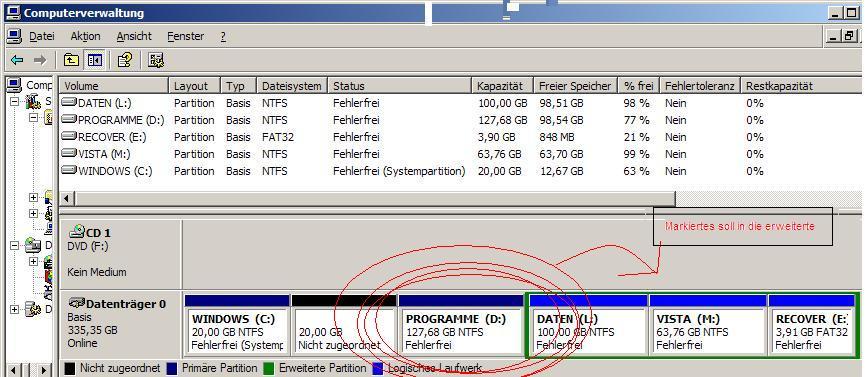Viewport: 866px width, 377px height.
Task: Click the Forward arrow toolbar icon
Action: tap(40, 60)
